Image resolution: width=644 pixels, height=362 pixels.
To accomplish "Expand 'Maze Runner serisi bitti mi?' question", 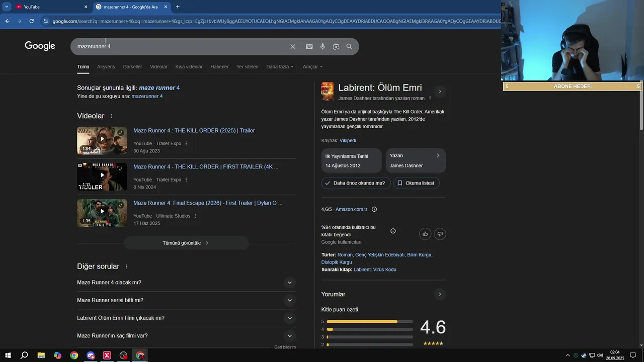I will (x=186, y=300).
